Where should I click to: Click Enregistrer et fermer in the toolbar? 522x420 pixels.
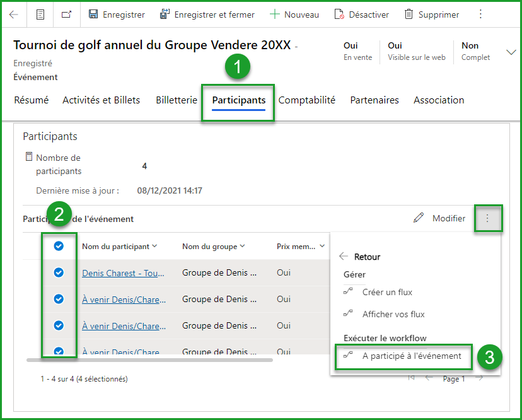point(207,15)
